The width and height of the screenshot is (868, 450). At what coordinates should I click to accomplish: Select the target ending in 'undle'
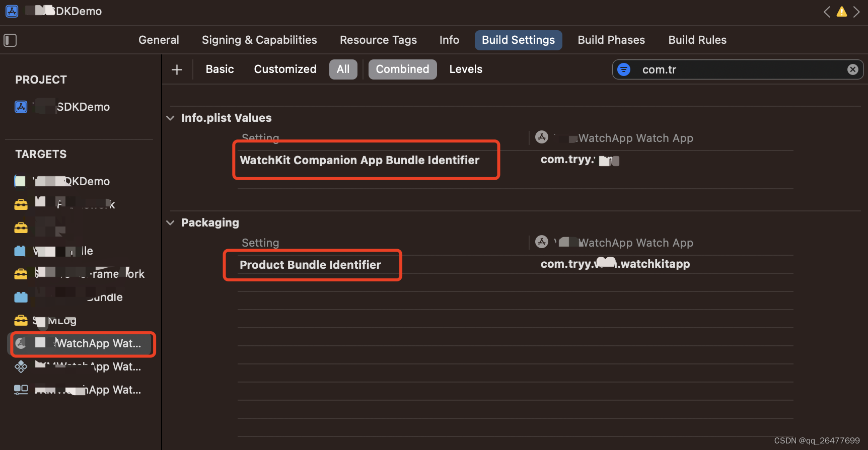[68, 297]
